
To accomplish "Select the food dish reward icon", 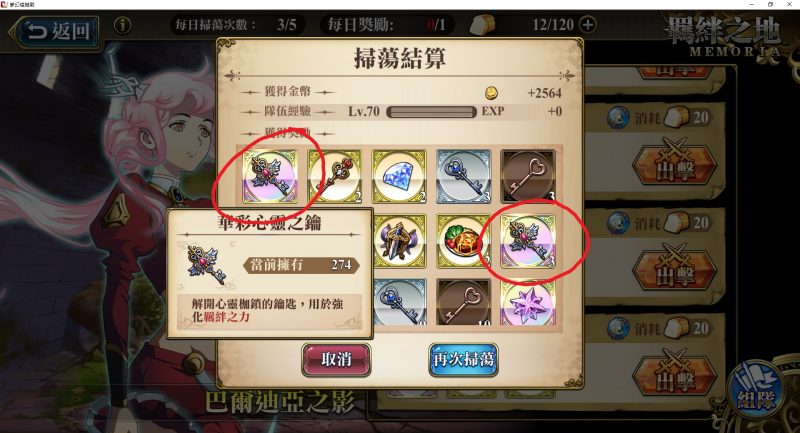I will (463, 241).
